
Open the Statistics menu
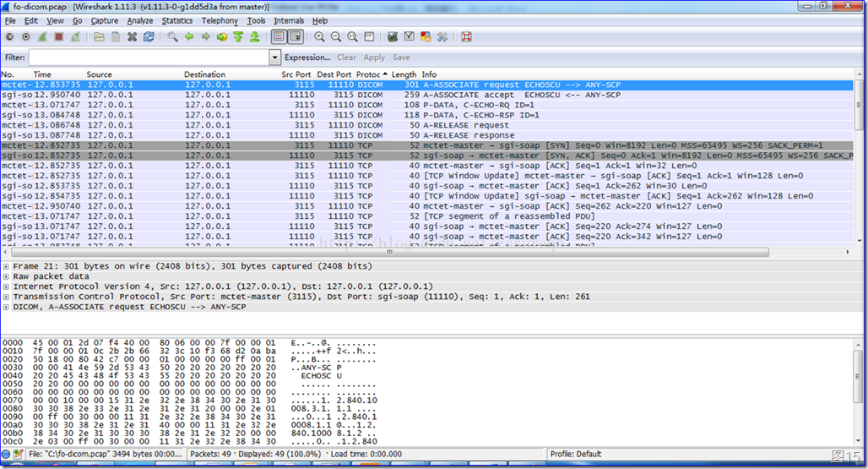click(x=177, y=20)
